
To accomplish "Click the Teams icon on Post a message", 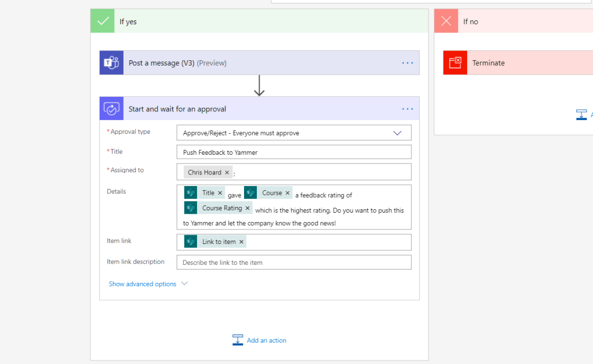I will click(111, 63).
